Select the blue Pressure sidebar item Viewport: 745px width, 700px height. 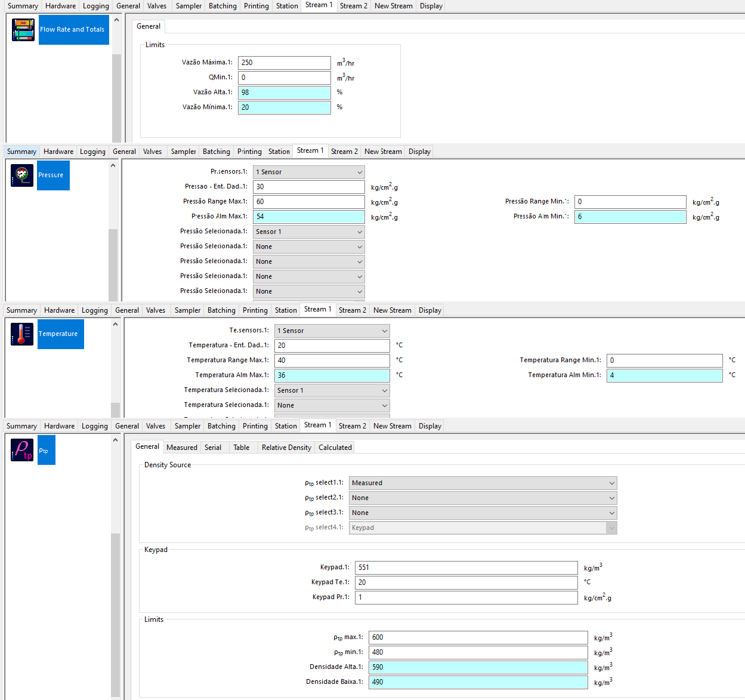point(53,175)
